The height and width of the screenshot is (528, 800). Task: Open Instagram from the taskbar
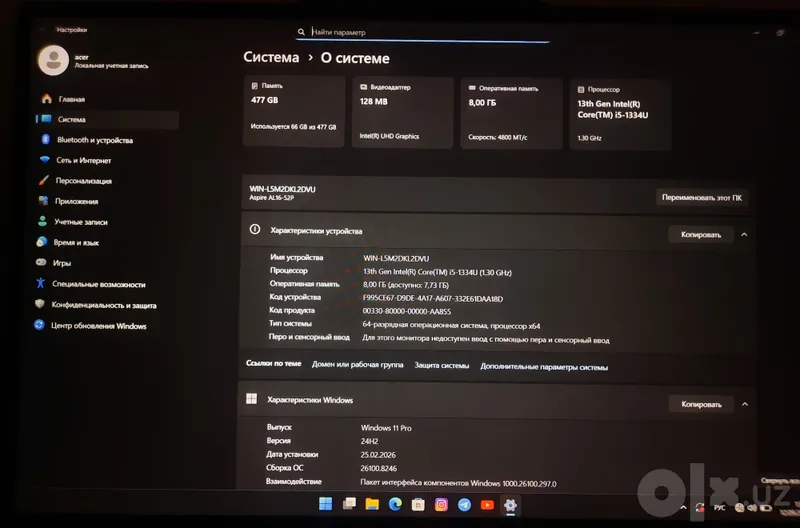441,505
